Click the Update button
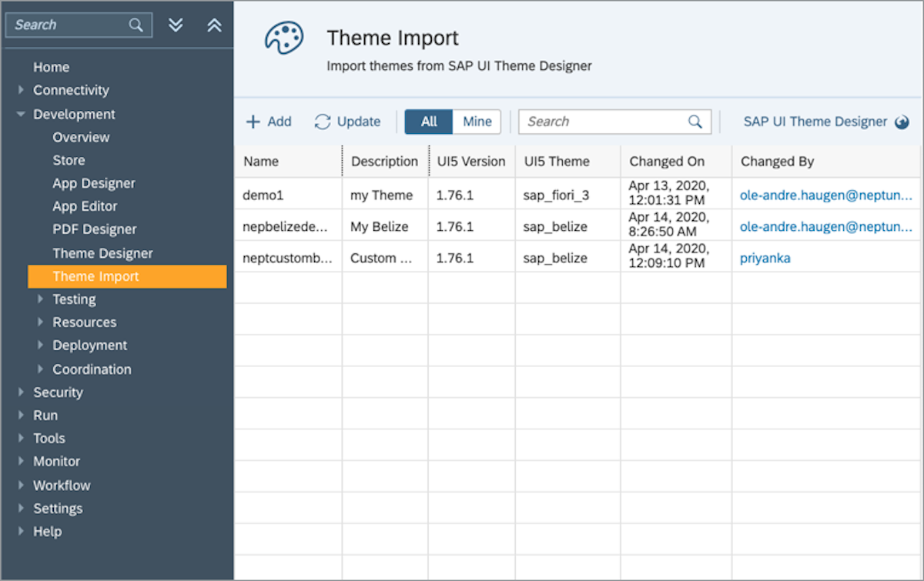The height and width of the screenshot is (581, 924). point(347,122)
